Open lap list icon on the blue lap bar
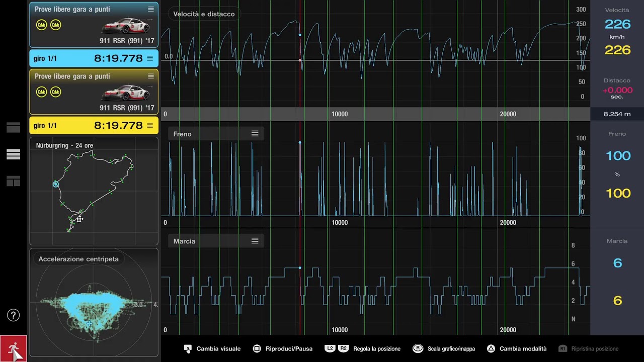Image resolution: width=644 pixels, height=362 pixels. coord(150,58)
